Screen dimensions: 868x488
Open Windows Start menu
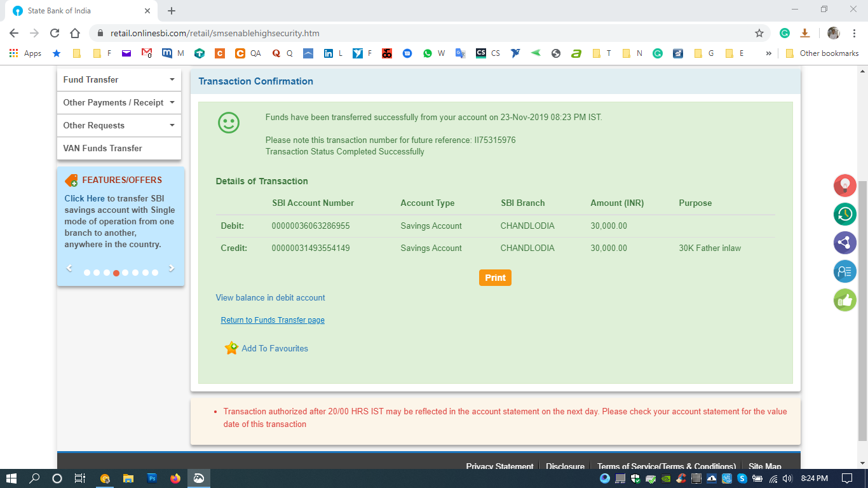pyautogui.click(x=11, y=478)
